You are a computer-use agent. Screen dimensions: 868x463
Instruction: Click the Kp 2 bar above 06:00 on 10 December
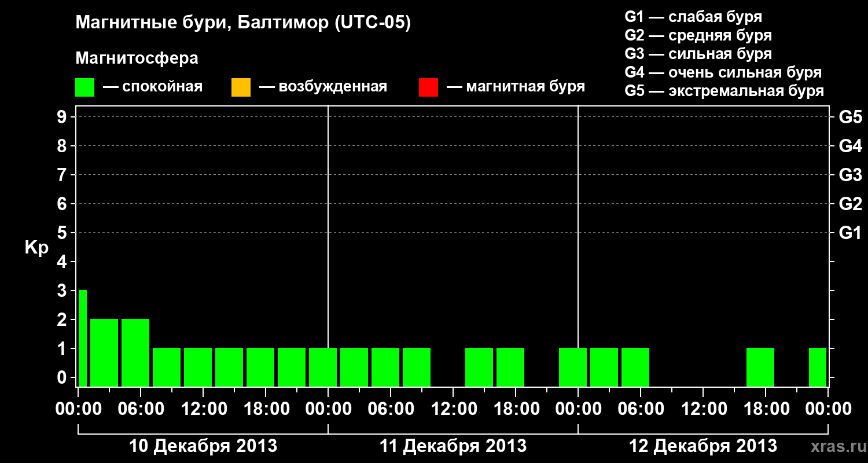point(135,352)
